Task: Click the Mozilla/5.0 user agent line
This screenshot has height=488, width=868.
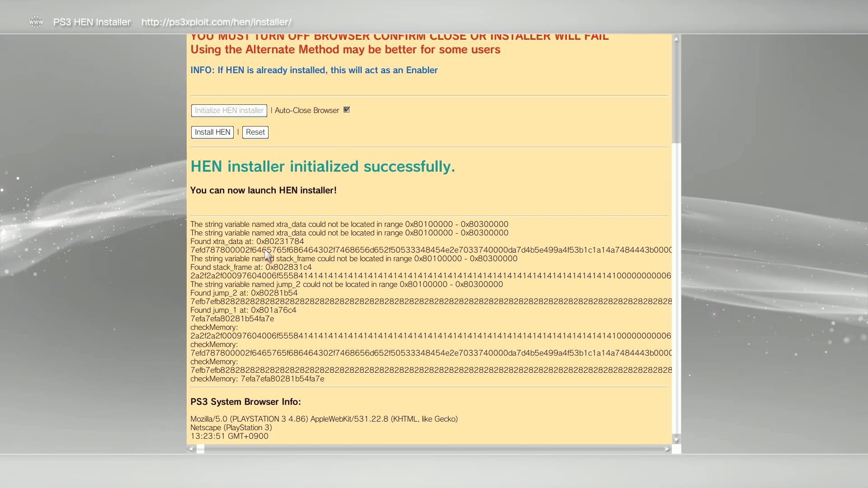Action: pos(324,419)
